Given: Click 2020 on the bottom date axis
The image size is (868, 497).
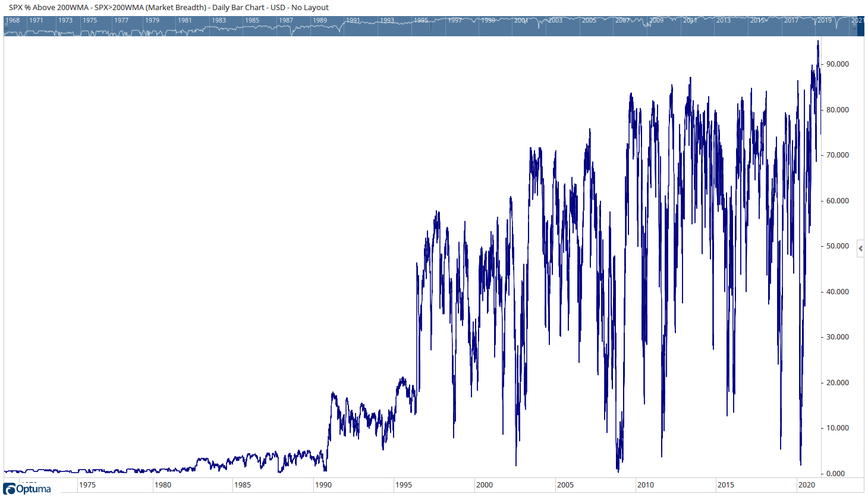Looking at the screenshot, I should point(807,485).
